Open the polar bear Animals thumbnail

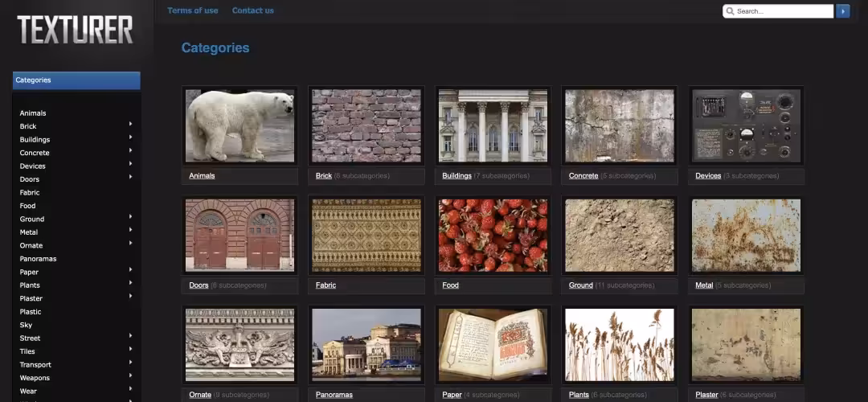coord(240,125)
